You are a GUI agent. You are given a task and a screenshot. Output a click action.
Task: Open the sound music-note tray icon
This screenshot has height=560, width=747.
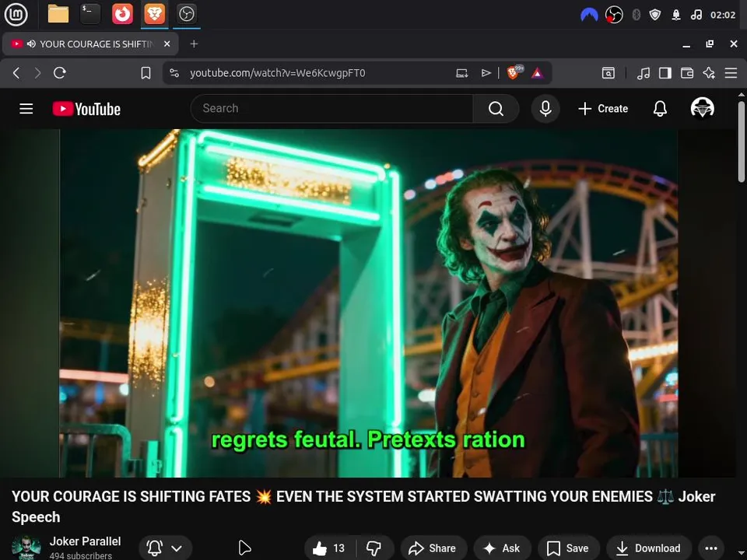click(x=696, y=16)
